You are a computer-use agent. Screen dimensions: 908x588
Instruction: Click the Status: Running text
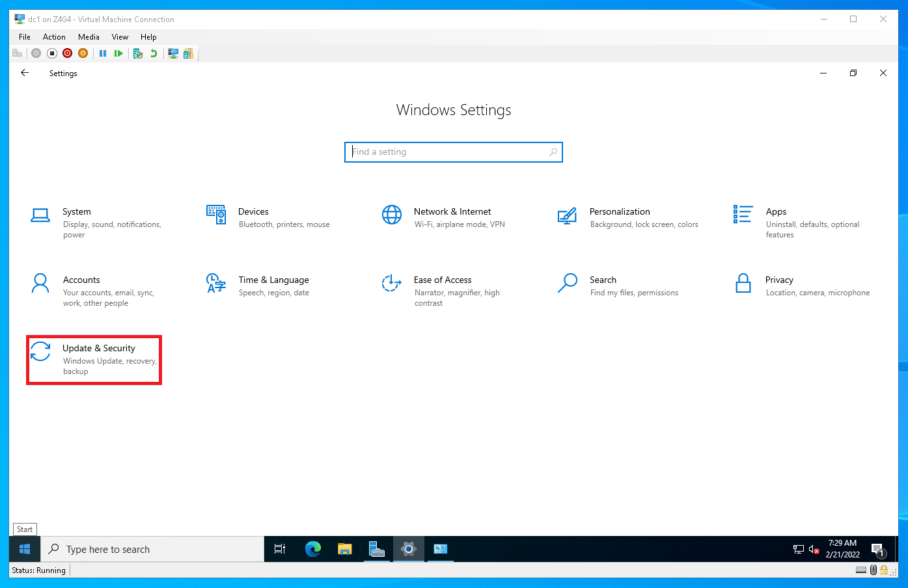point(39,570)
